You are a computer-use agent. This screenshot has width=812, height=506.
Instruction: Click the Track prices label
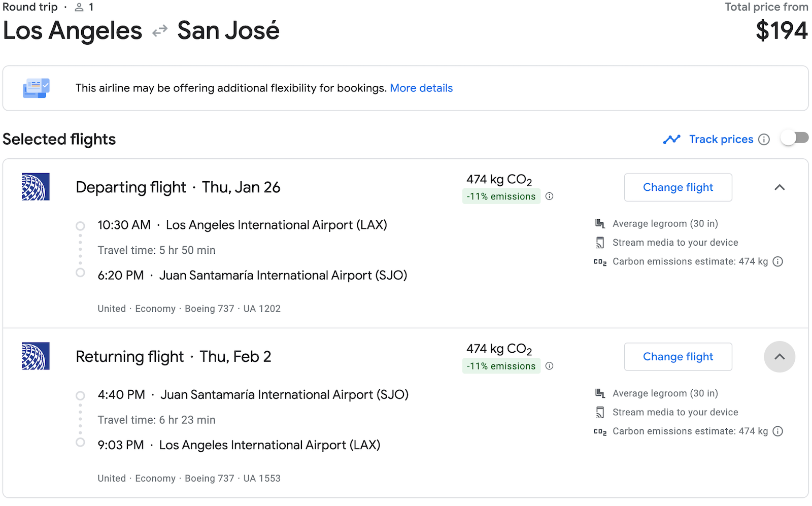coord(721,139)
